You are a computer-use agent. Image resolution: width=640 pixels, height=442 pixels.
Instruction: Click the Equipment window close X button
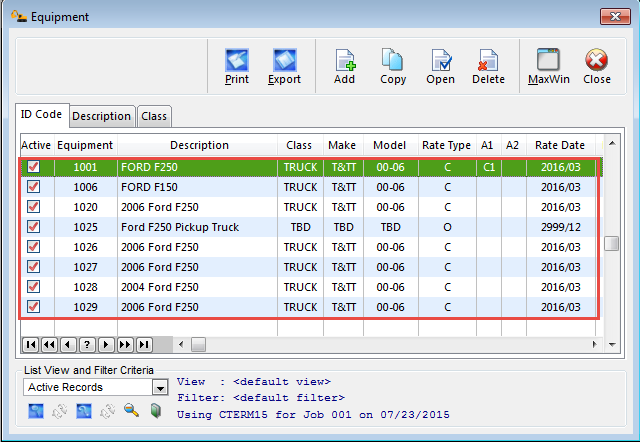point(615,16)
